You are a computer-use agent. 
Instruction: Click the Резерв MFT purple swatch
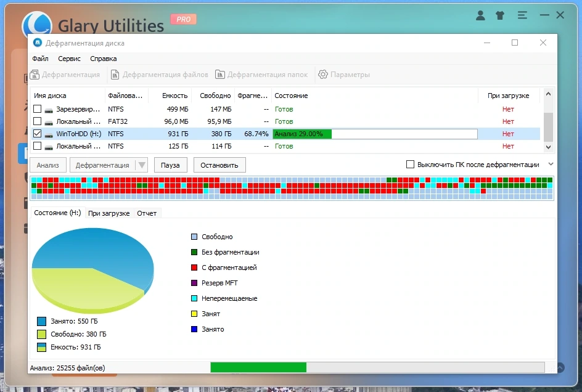[x=194, y=283]
